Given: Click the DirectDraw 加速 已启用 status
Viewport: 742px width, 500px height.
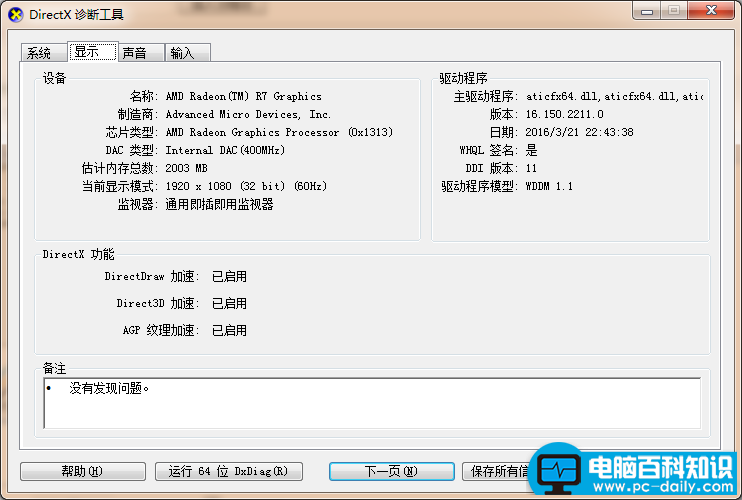Looking at the screenshot, I should click(229, 277).
